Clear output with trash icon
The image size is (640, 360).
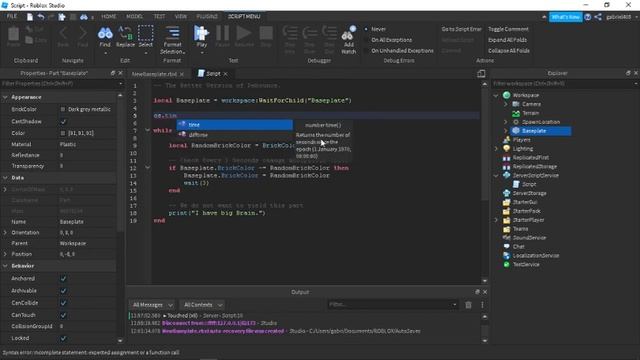468,305
